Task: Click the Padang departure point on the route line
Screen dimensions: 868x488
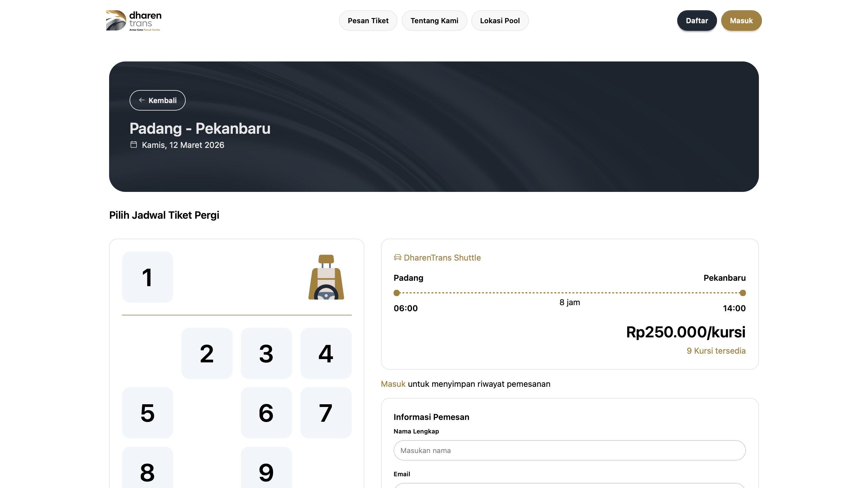Action: pyautogui.click(x=396, y=293)
